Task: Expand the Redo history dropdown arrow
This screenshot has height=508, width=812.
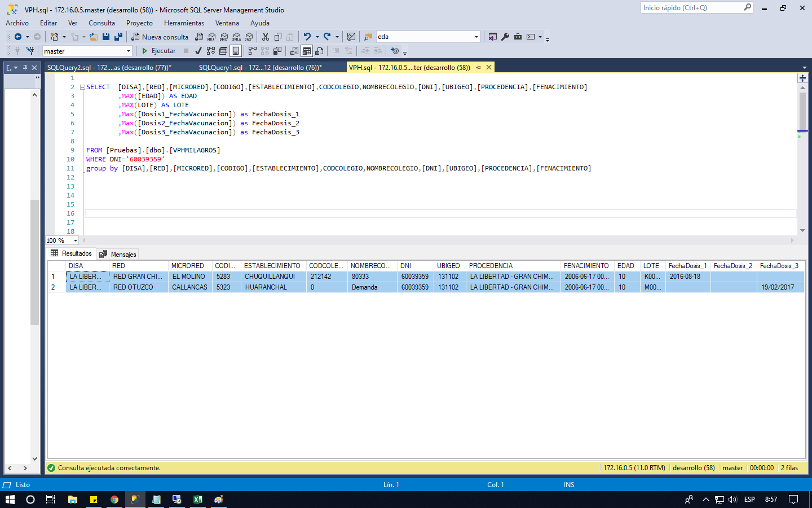Action: (337, 37)
